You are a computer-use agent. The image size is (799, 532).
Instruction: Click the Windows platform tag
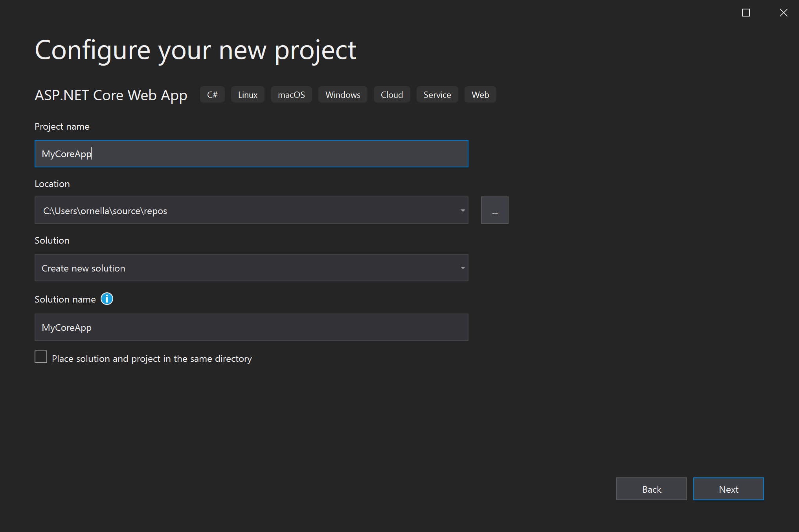(342, 94)
